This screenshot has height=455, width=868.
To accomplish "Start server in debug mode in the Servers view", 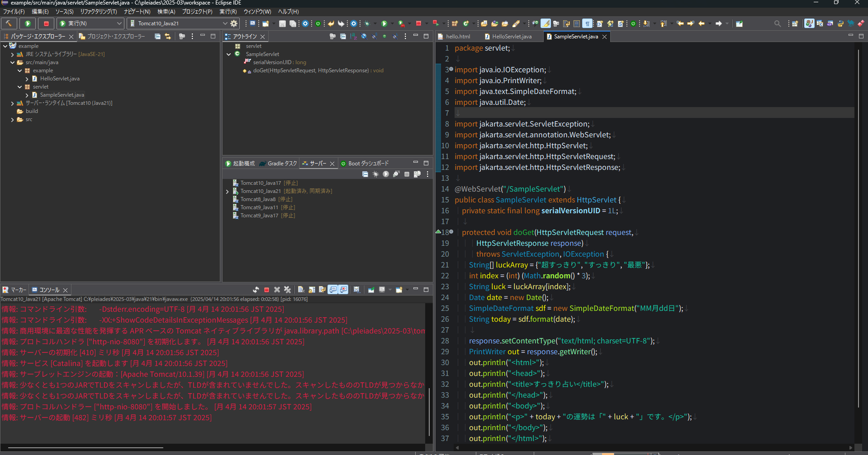I will coord(375,174).
